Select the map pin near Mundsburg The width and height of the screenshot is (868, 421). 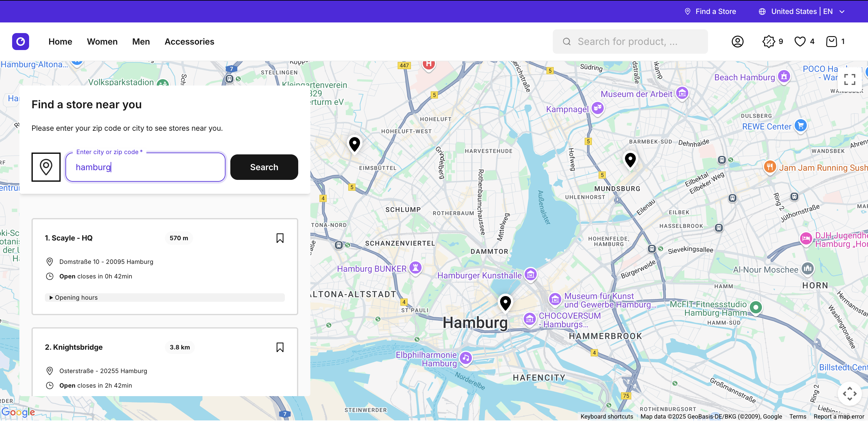pyautogui.click(x=630, y=159)
